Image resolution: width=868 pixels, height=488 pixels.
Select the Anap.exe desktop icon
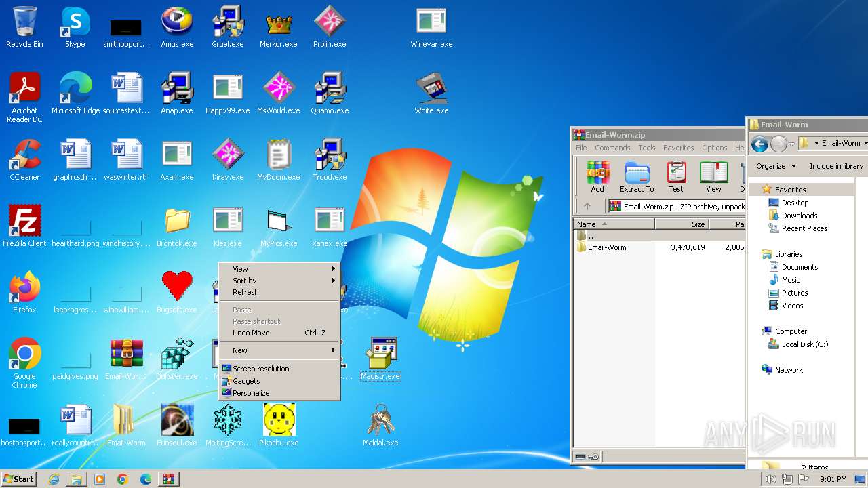(177, 94)
